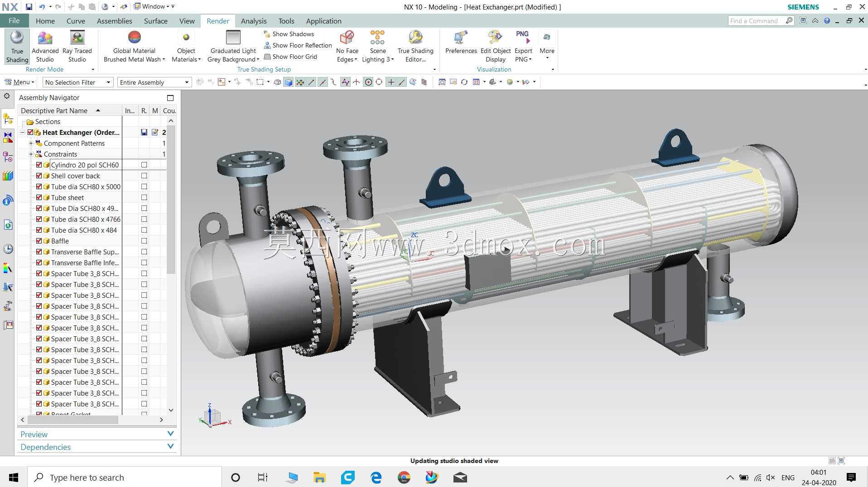Open Task View on taskbar
The height and width of the screenshot is (487, 868).
pos(263,477)
